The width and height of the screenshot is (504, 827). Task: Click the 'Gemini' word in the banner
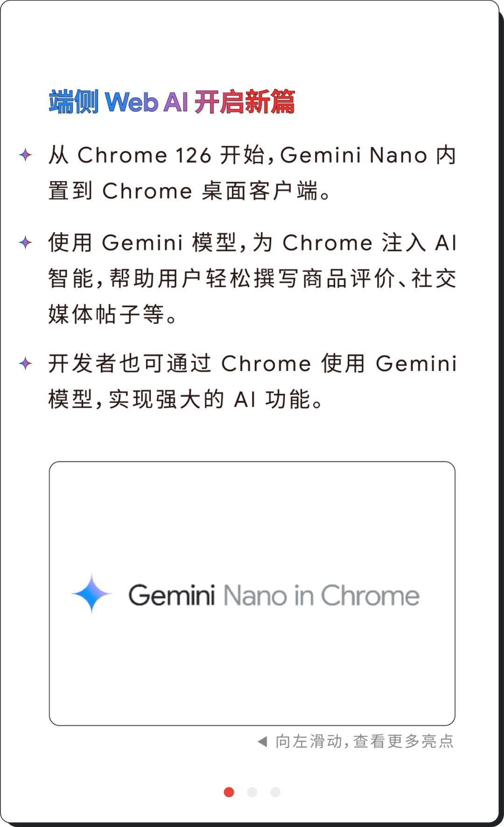172,596
